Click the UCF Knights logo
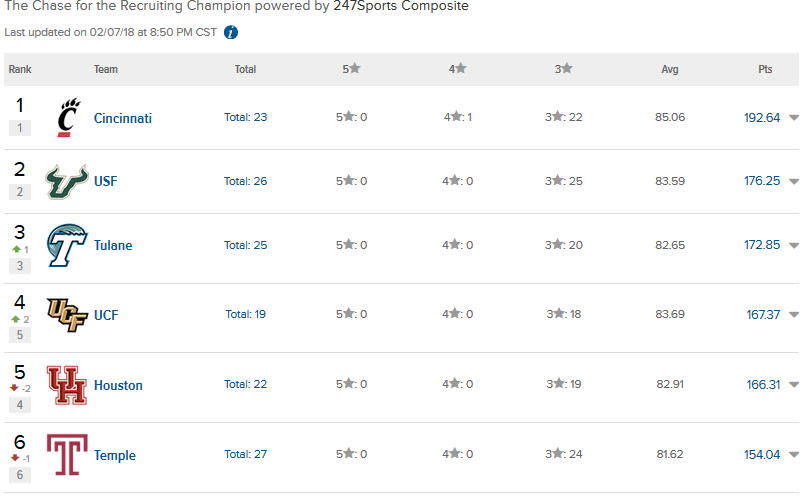 coord(67,314)
